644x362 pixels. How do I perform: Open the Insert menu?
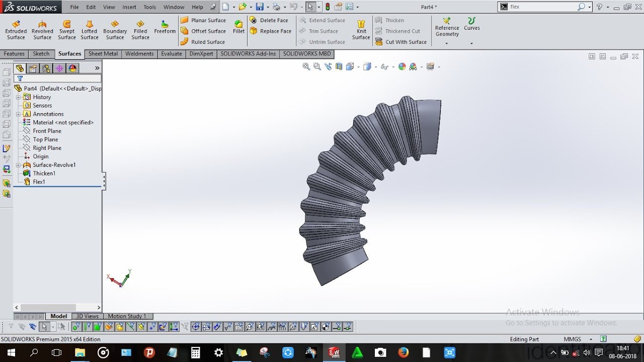129,7
